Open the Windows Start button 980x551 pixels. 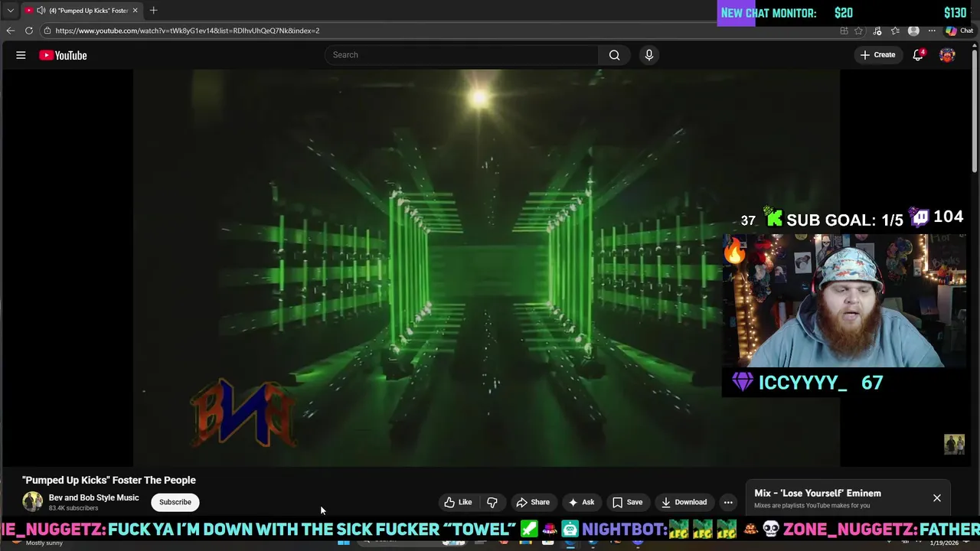click(x=344, y=542)
